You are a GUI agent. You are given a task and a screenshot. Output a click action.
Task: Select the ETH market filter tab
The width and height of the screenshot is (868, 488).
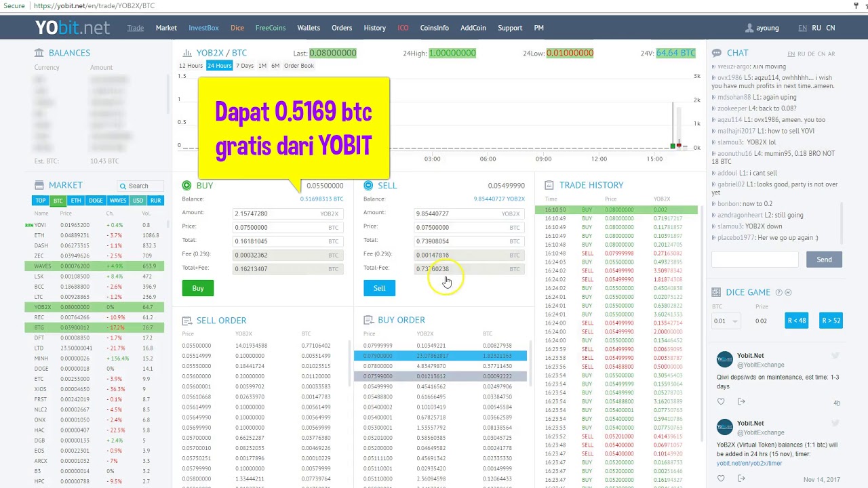[76, 201]
